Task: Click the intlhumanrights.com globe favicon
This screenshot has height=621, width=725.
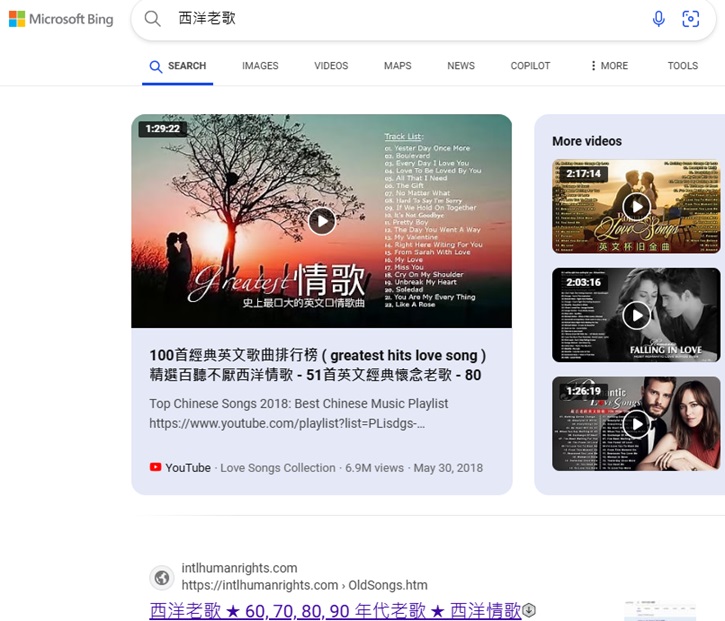Action: (161, 577)
